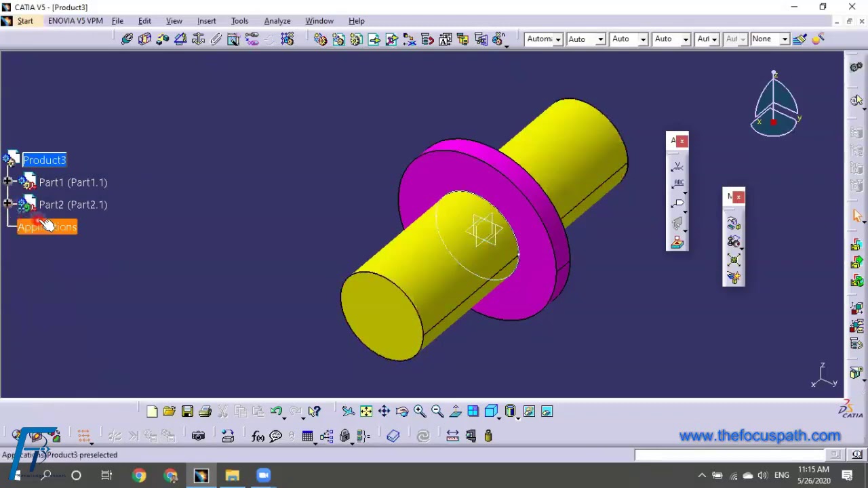Click the Open file folder icon
This screenshot has height=488, width=868.
click(x=169, y=411)
